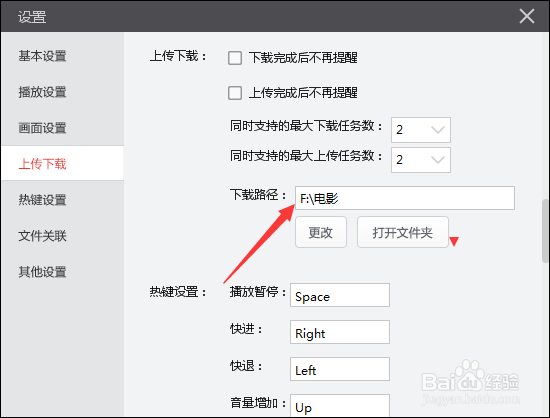550x418 pixels.
Task: Select the 快进 hotkey field Right
Action: coord(340,332)
